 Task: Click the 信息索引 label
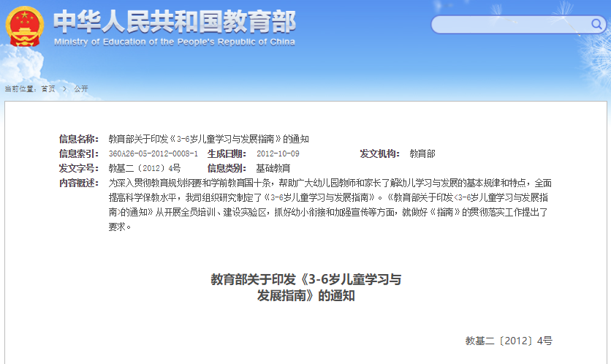[x=79, y=153]
